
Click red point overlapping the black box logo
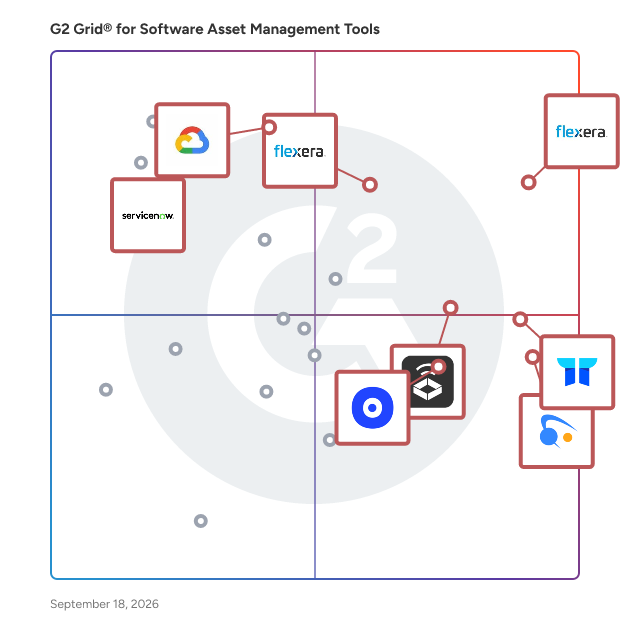pyautogui.click(x=439, y=366)
